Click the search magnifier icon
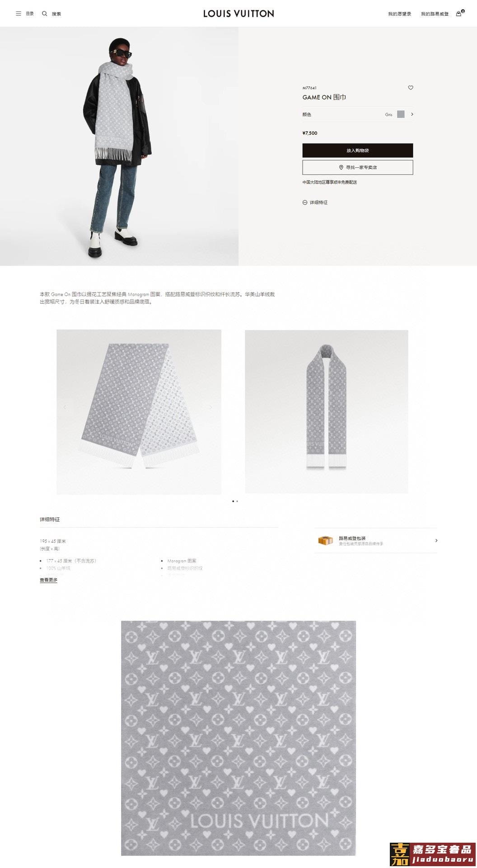Screen dimensions: 477x868 click(x=44, y=14)
